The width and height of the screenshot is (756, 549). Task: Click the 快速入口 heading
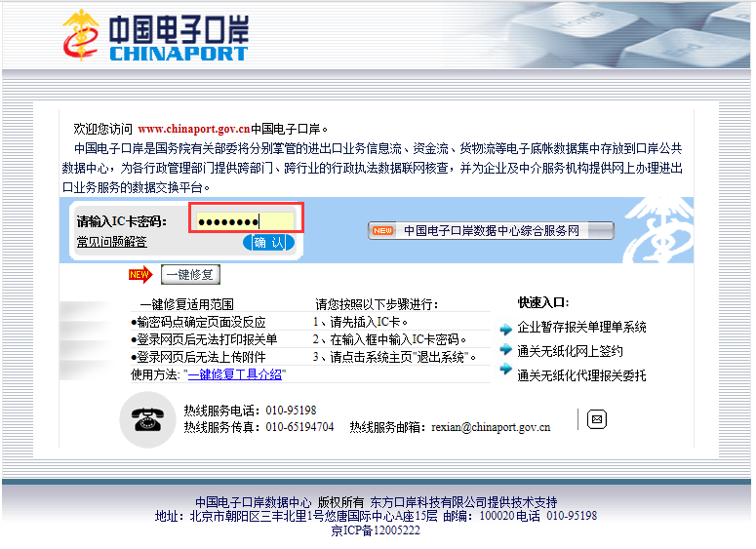coord(543,302)
